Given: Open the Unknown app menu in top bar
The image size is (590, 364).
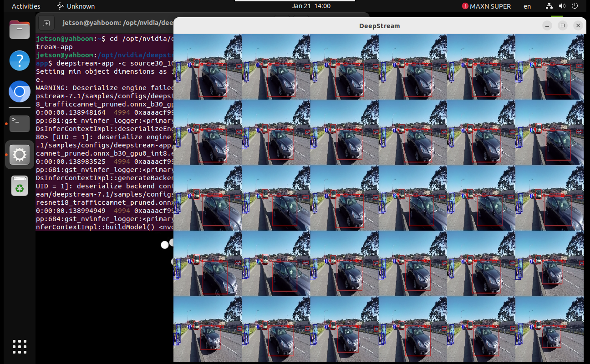Looking at the screenshot, I should (76, 6).
